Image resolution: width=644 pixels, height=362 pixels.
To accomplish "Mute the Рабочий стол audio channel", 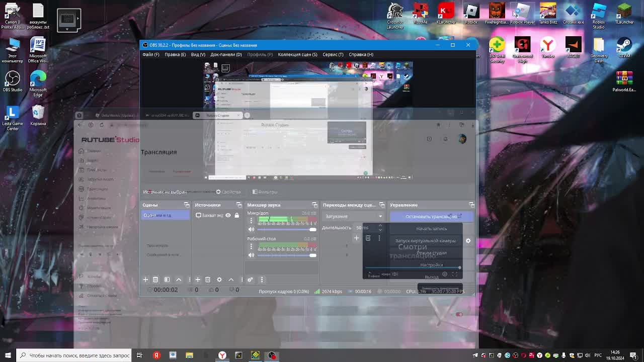I will 252,255.
